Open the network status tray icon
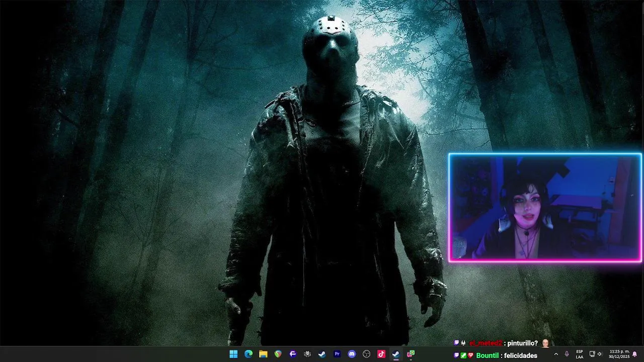This screenshot has height=362, width=644. click(x=592, y=354)
